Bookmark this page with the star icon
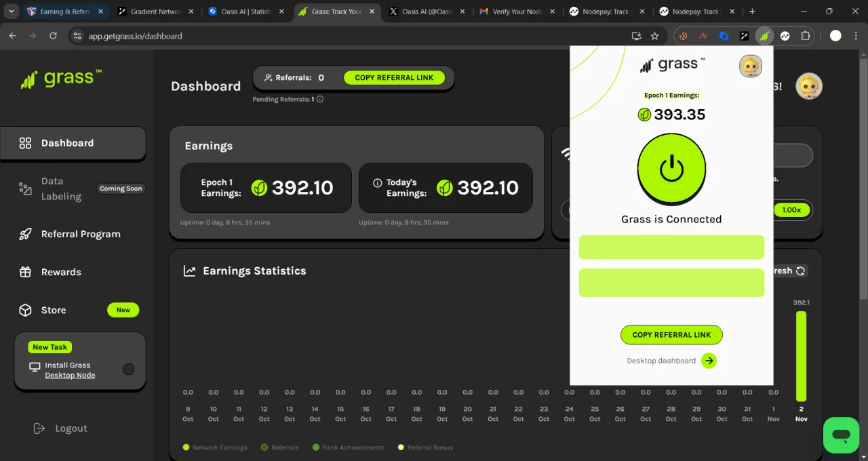The height and width of the screenshot is (461, 868). (x=654, y=36)
